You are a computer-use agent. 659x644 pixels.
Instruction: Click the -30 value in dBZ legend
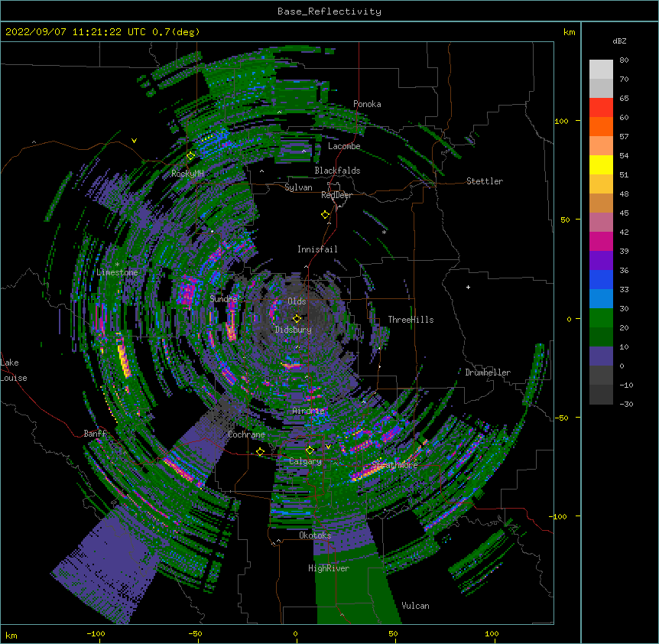[x=626, y=405]
